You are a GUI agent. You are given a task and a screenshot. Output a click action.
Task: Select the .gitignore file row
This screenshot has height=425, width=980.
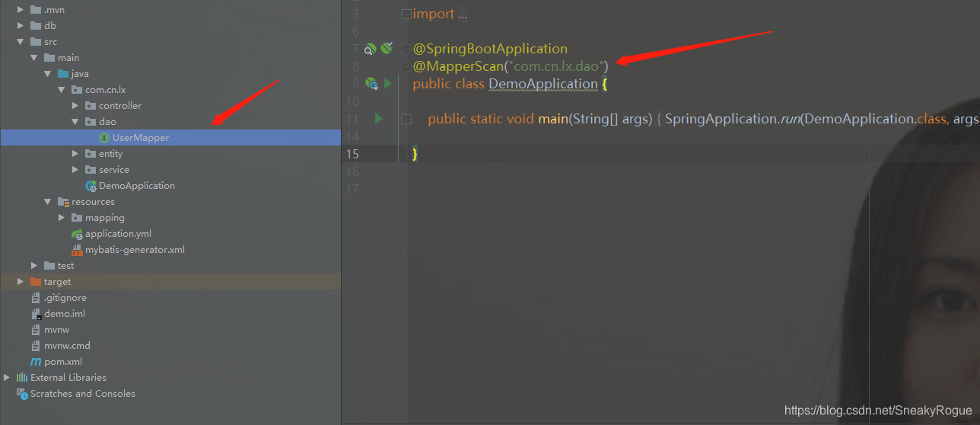pos(170,298)
